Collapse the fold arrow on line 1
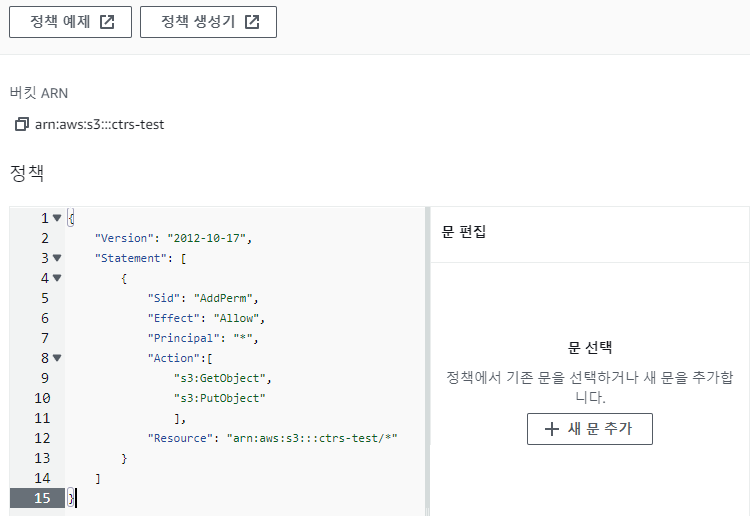This screenshot has width=750, height=516. (57, 218)
